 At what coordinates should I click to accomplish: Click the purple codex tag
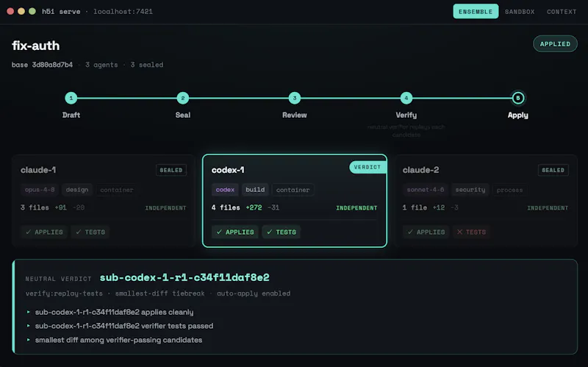(x=225, y=190)
